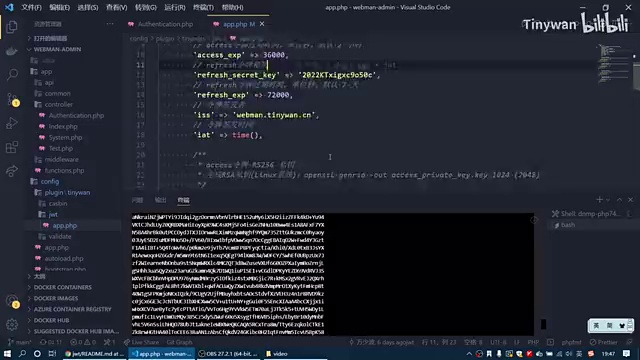Open Test.php in the file tree
640x360 pixels.
point(60,149)
